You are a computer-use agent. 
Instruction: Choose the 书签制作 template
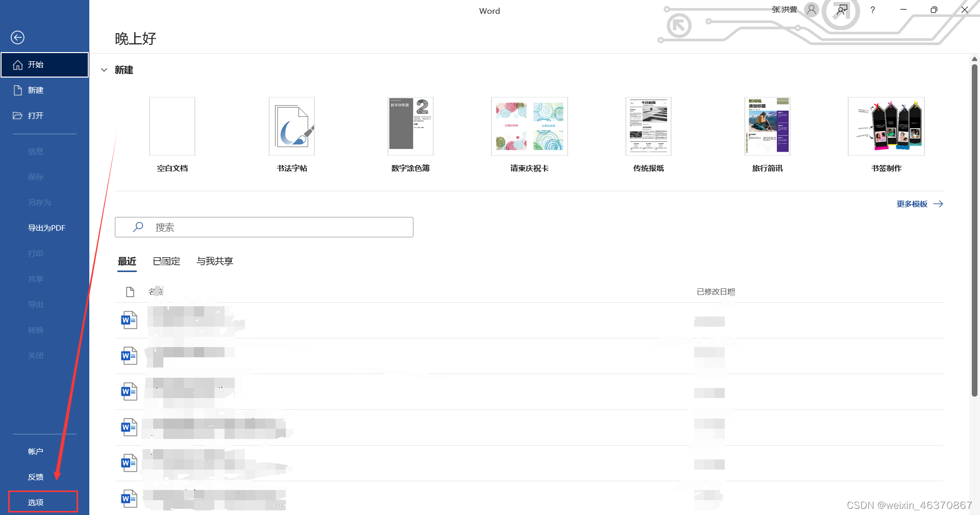click(x=886, y=135)
